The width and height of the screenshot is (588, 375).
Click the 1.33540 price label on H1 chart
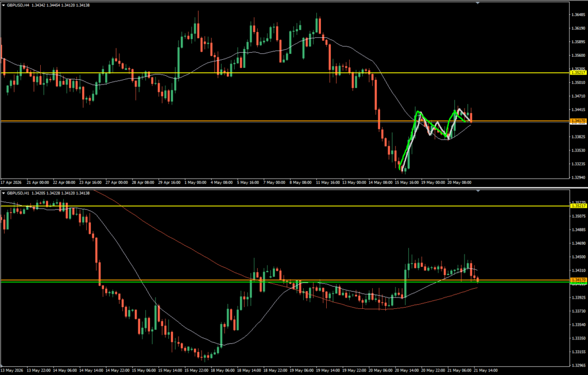[x=578, y=324]
